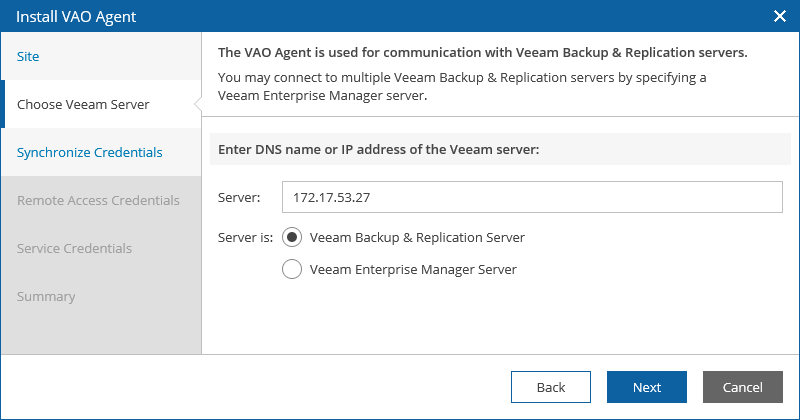The height and width of the screenshot is (420, 800).
Task: Close the Install VAO Agent dialog
Action: [x=779, y=16]
